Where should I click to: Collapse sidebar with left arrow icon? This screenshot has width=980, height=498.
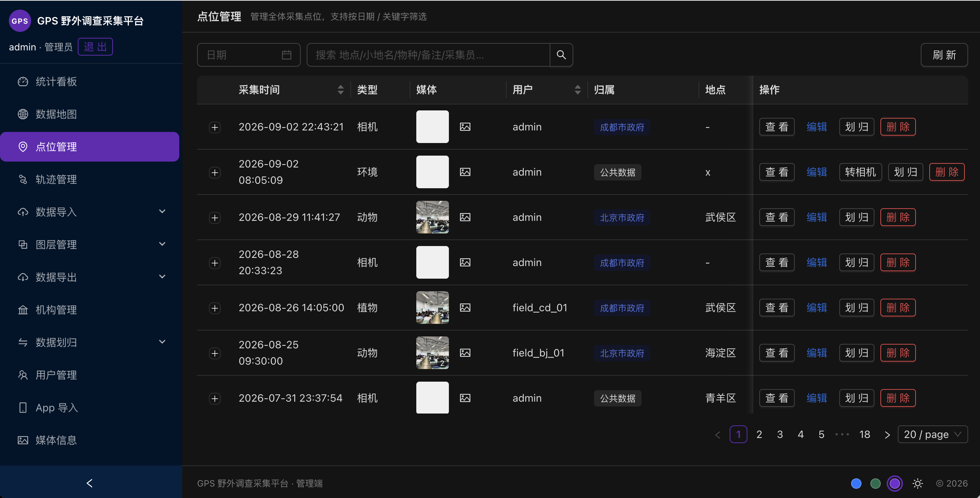90,483
